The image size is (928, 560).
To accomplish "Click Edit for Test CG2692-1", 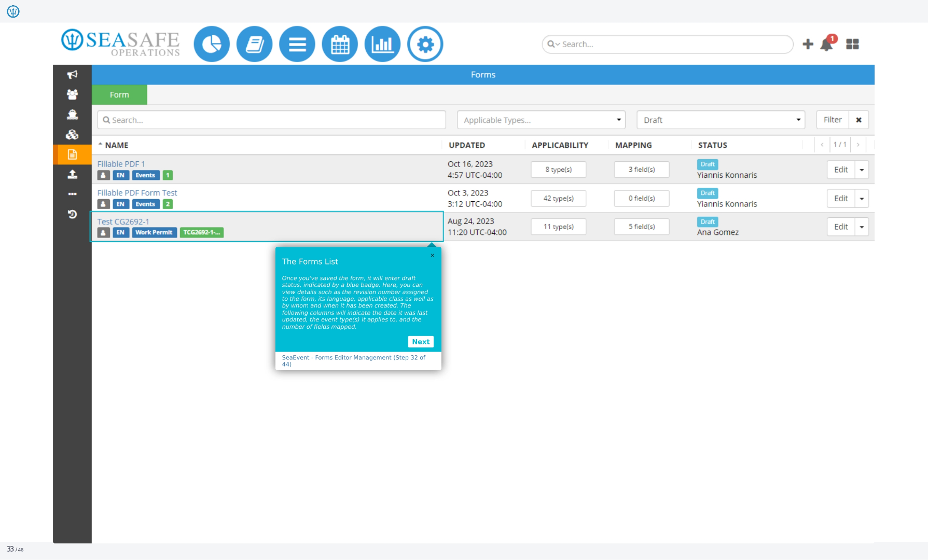I will tap(841, 227).
